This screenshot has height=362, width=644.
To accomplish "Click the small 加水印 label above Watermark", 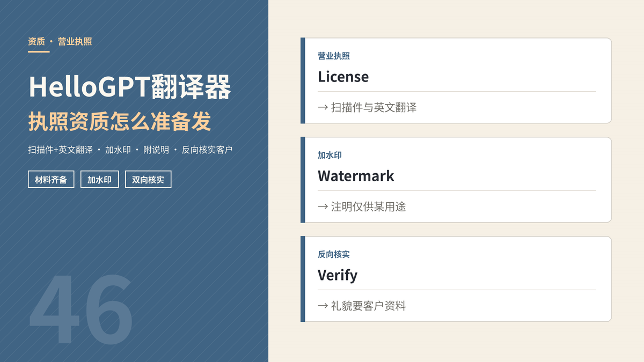I will [x=330, y=155].
